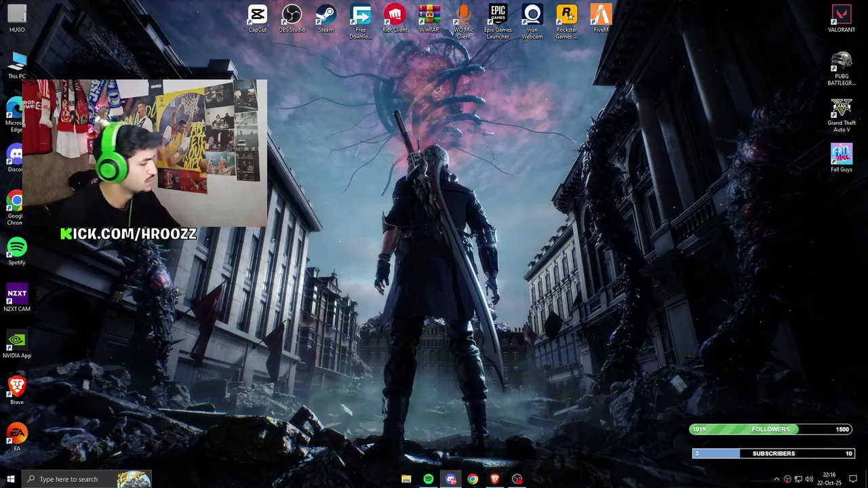Image resolution: width=868 pixels, height=488 pixels.
Task: Launch the Fall Guys desktop icon
Action: tap(842, 158)
